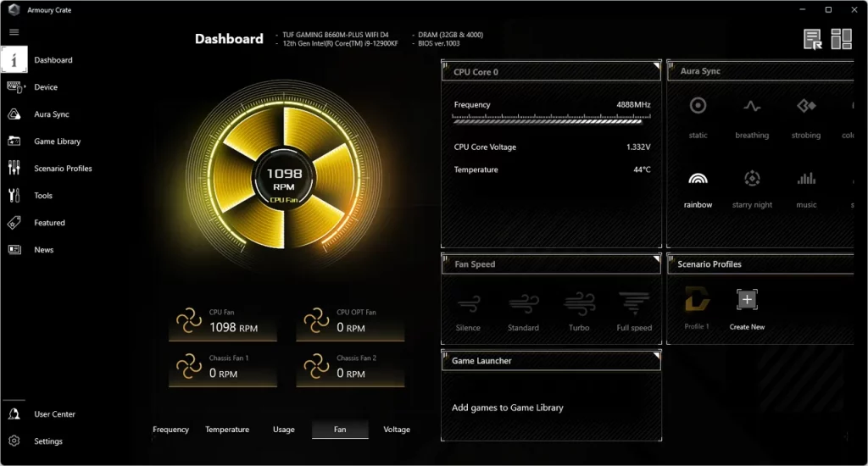Go to Device section
868x466 pixels.
tap(46, 87)
